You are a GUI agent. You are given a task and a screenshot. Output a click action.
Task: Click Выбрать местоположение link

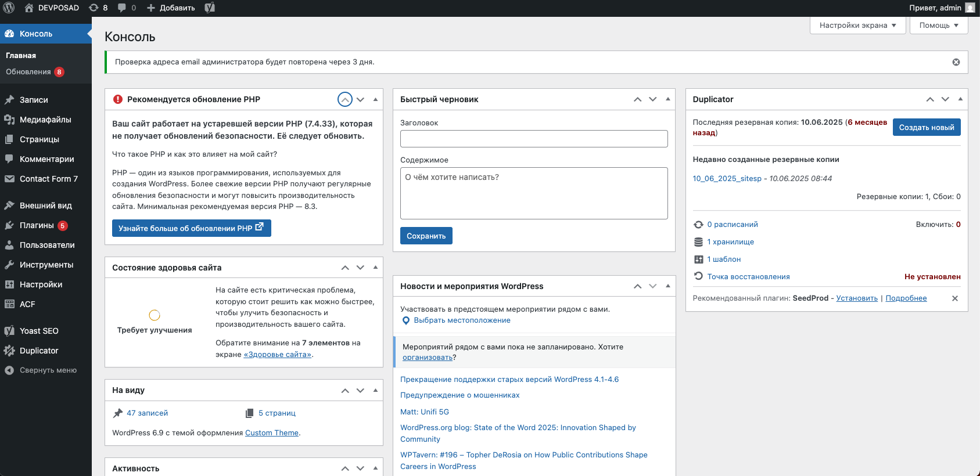click(x=462, y=320)
